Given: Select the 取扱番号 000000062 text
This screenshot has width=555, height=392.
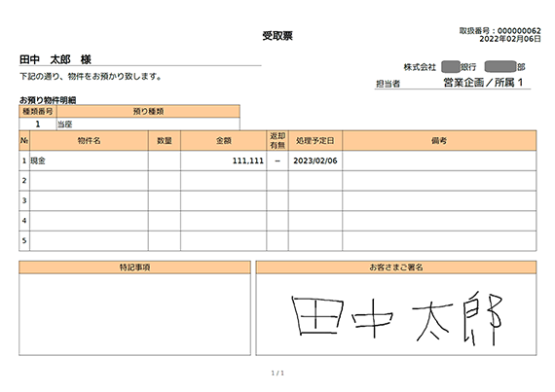Looking at the screenshot, I should [x=499, y=31].
